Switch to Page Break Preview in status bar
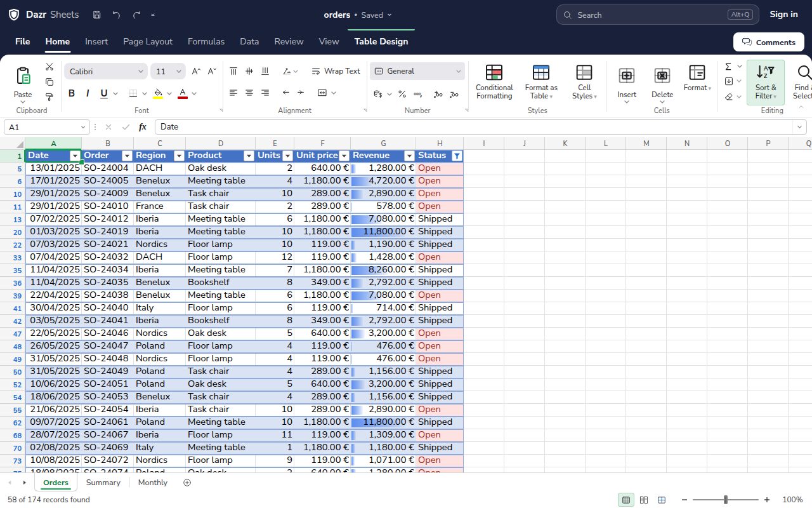This screenshot has height=508, width=812. pos(662,500)
